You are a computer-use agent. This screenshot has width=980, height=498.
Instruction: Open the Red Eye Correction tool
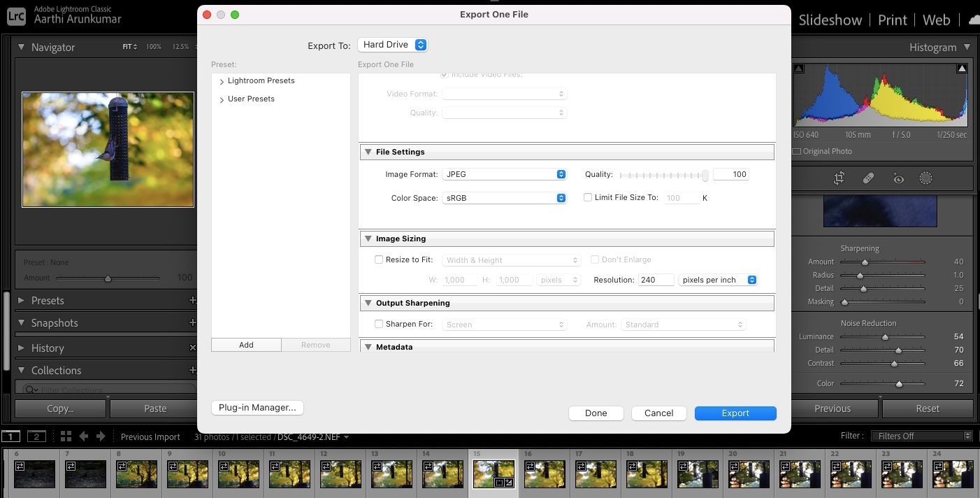898,178
